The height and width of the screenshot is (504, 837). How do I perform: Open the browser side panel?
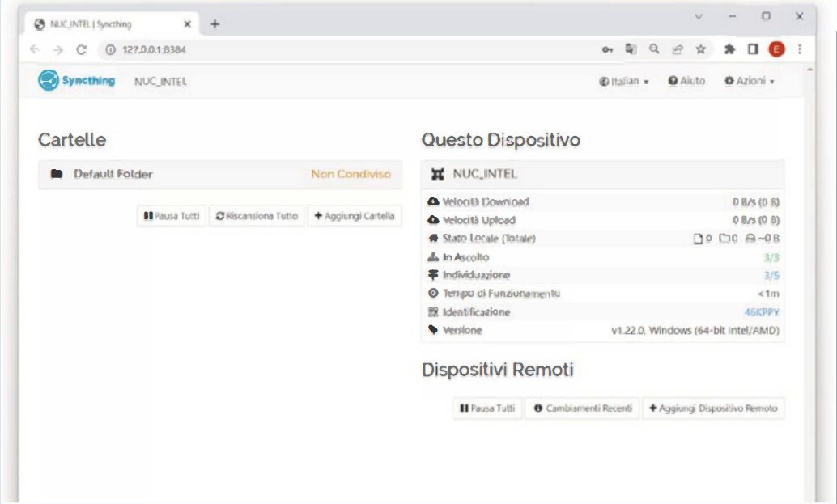click(753, 49)
